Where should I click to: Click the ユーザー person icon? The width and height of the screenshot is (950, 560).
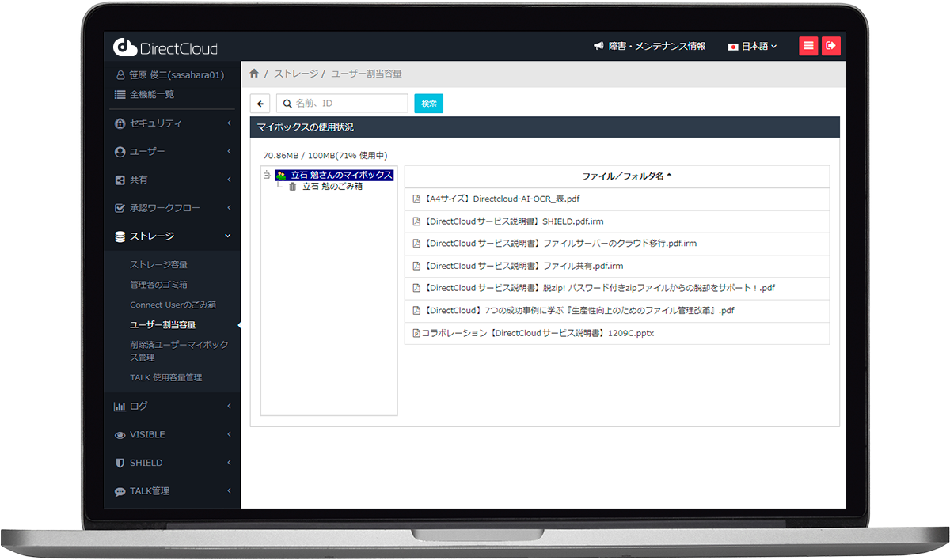coord(120,152)
